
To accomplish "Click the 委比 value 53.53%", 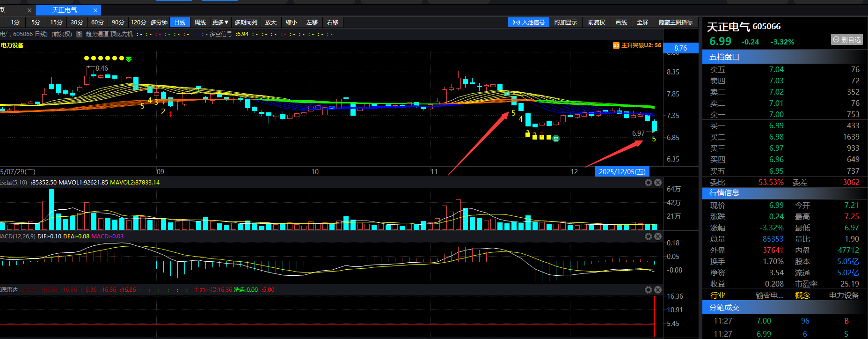I will 771,182.
